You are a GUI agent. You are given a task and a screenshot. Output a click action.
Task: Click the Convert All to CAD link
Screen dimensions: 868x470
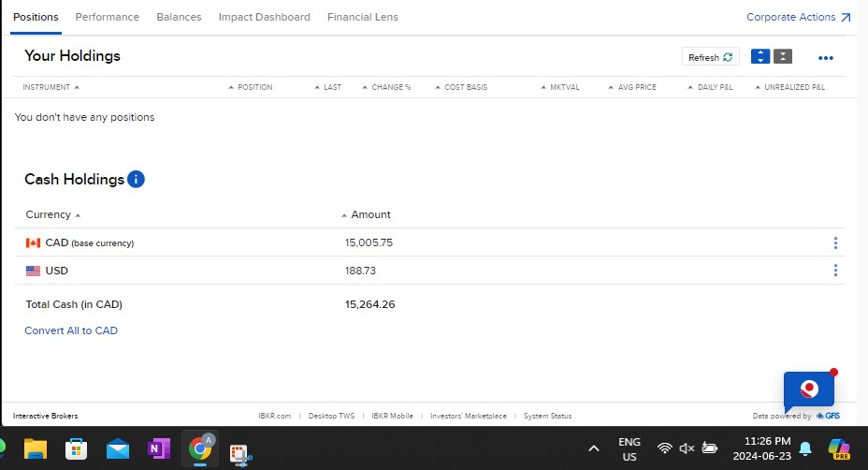pyautogui.click(x=71, y=330)
